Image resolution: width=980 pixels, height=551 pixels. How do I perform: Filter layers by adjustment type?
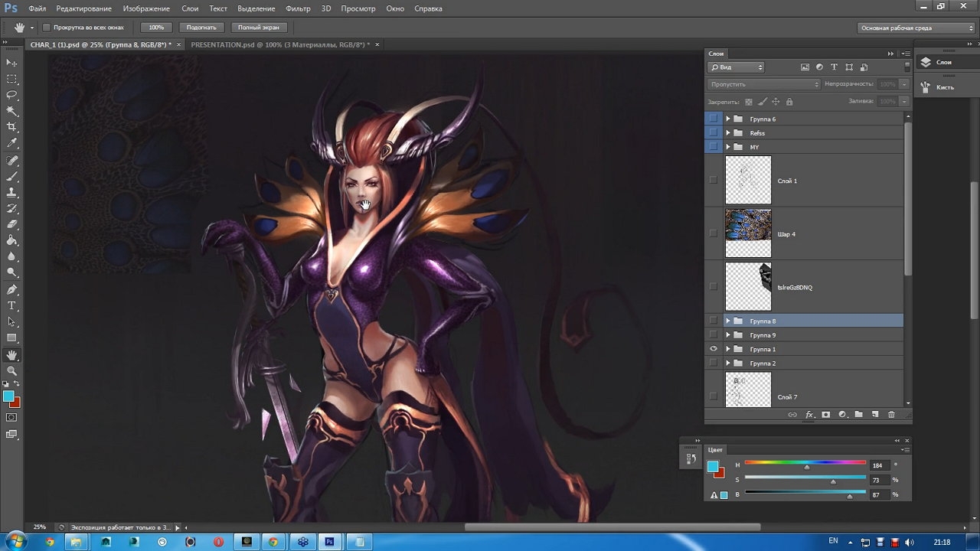[x=819, y=67]
